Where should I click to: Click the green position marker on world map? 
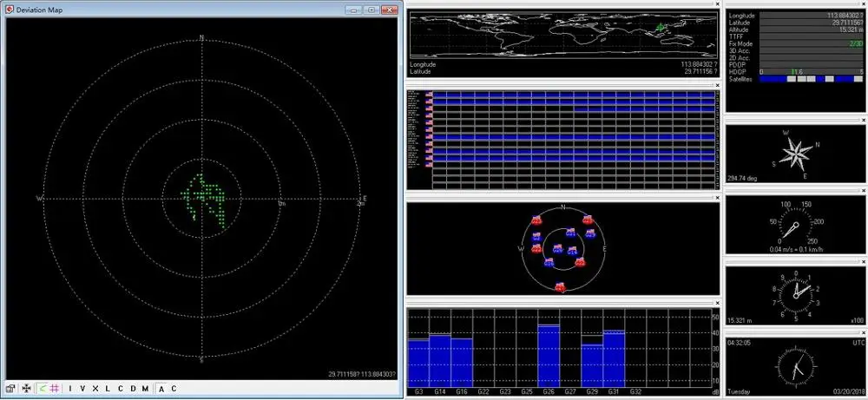pyautogui.click(x=660, y=26)
